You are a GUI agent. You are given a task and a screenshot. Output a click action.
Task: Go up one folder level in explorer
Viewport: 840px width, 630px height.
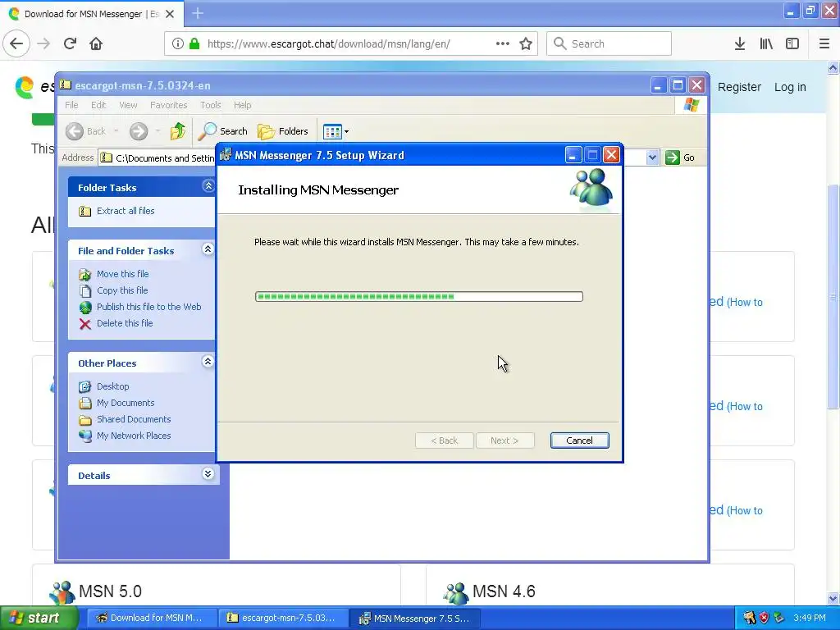(x=177, y=131)
